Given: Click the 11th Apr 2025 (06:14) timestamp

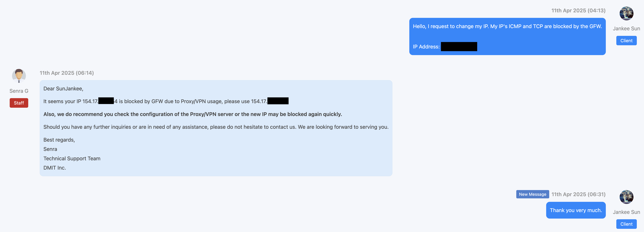Looking at the screenshot, I should 67,73.
